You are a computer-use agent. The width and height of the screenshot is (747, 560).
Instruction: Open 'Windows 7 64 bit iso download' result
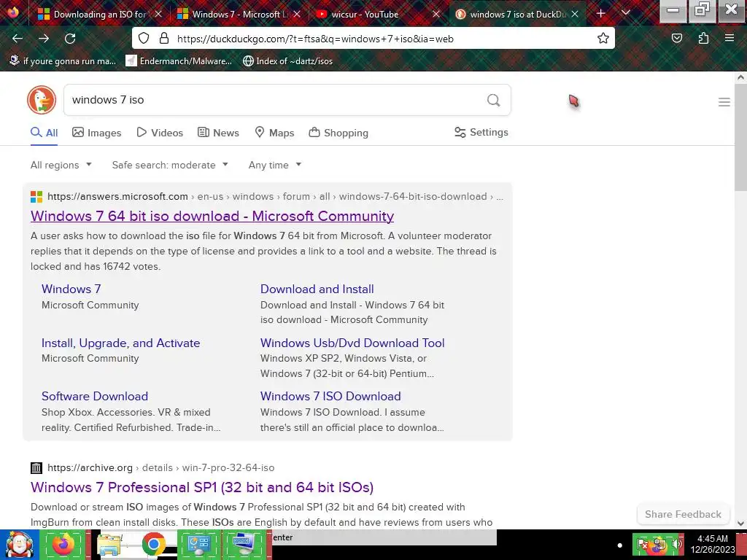[212, 216]
